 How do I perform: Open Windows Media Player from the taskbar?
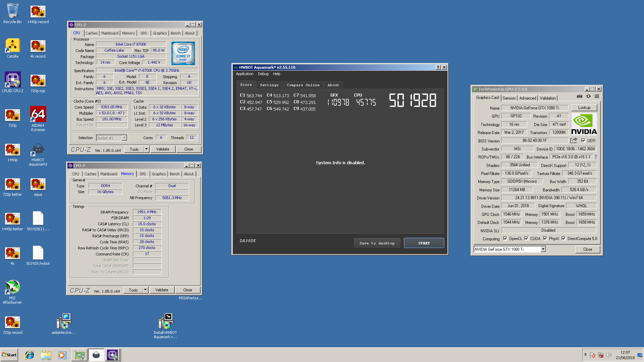click(62, 355)
